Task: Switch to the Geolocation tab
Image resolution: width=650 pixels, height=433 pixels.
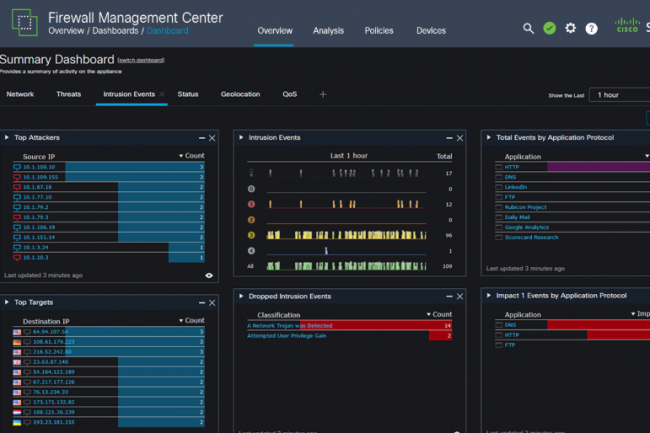Action: [x=240, y=95]
